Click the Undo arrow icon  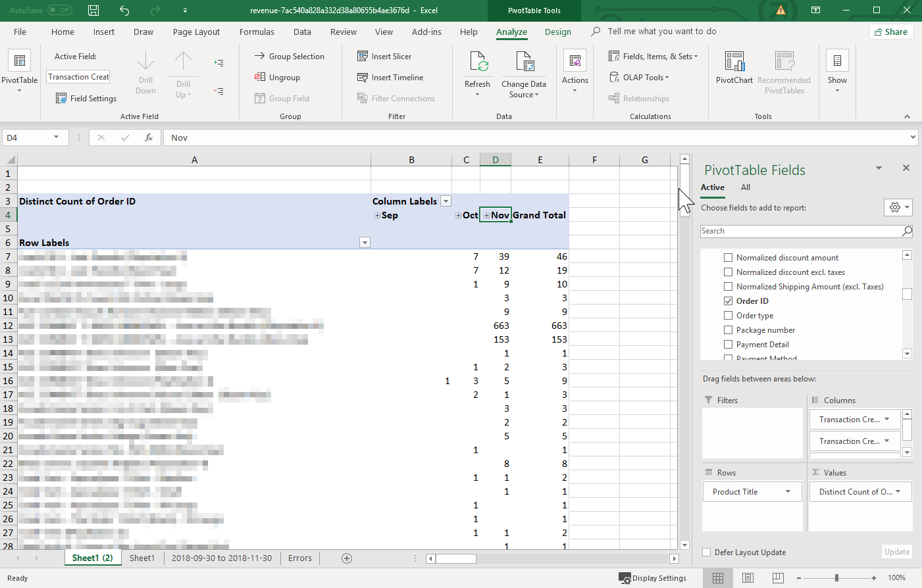(x=124, y=11)
